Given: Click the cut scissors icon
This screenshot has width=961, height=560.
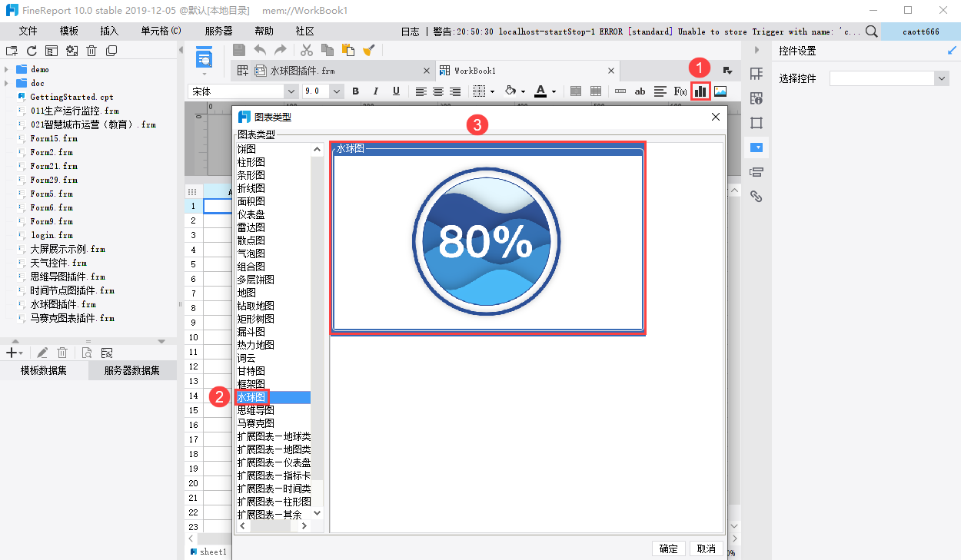Looking at the screenshot, I should [307, 50].
